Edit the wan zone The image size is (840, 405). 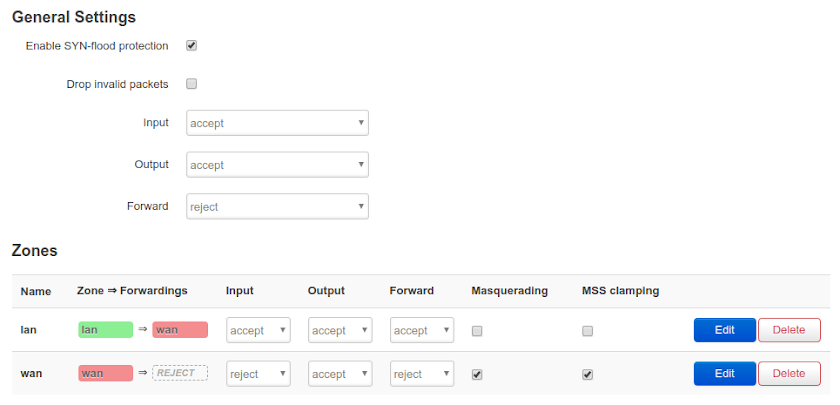[x=724, y=374]
